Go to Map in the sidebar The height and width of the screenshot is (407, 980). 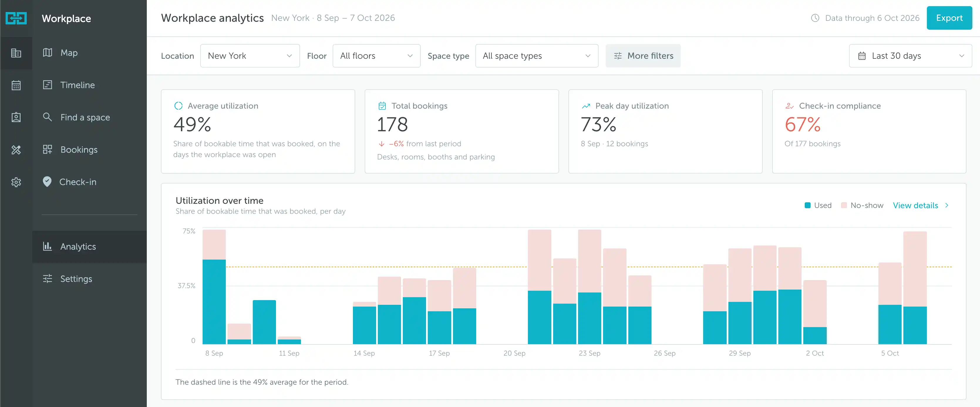90,53
